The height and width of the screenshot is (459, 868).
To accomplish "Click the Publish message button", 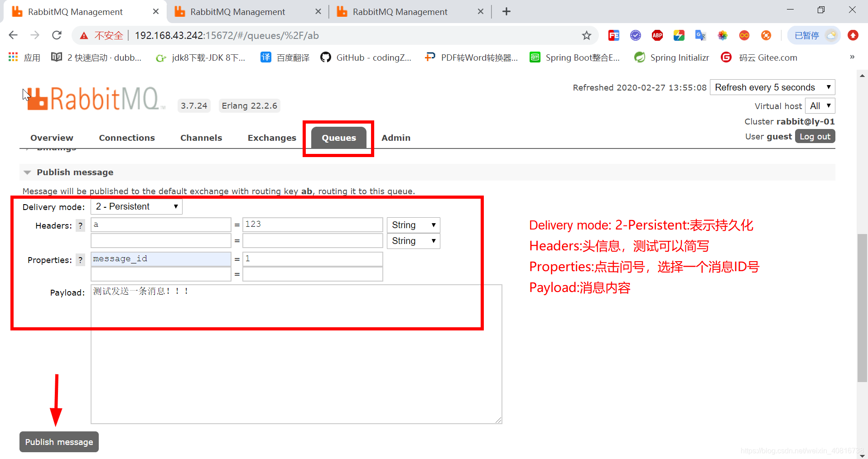I will click(59, 442).
